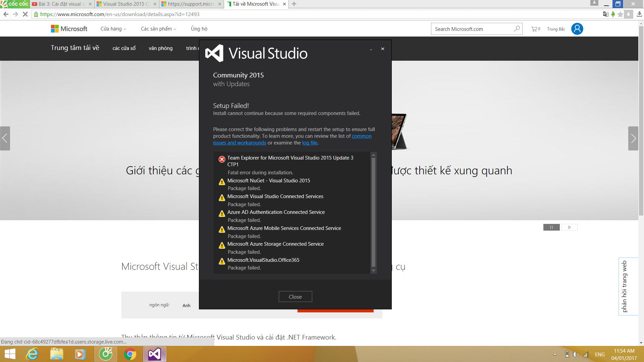Go to next carousel slide
This screenshot has height=362, width=644.
[633, 138]
